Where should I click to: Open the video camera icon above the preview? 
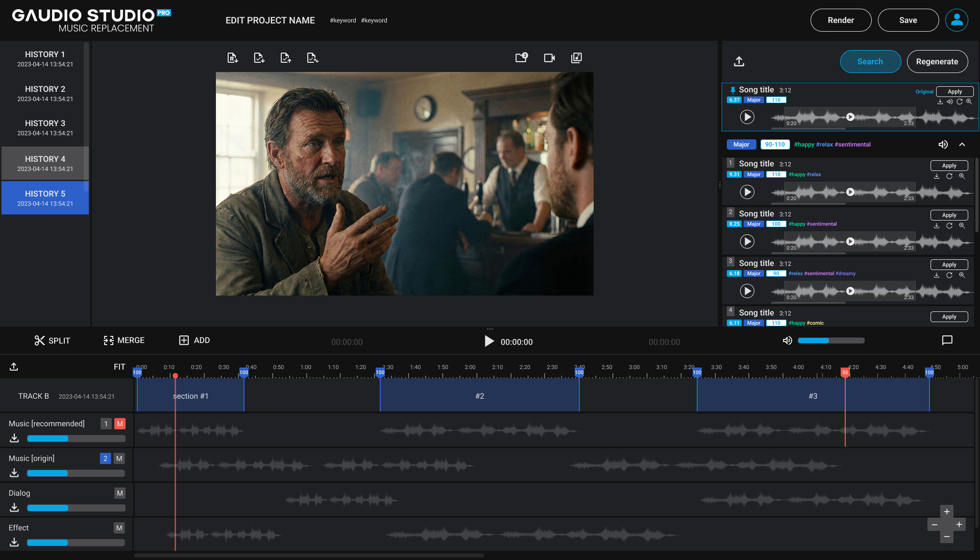pyautogui.click(x=549, y=58)
